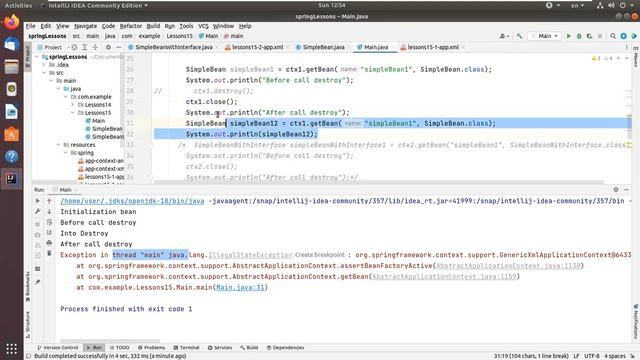Expand all icon in Project panel
Image resolution: width=640 pixels, height=360 pixels.
click(x=85, y=47)
